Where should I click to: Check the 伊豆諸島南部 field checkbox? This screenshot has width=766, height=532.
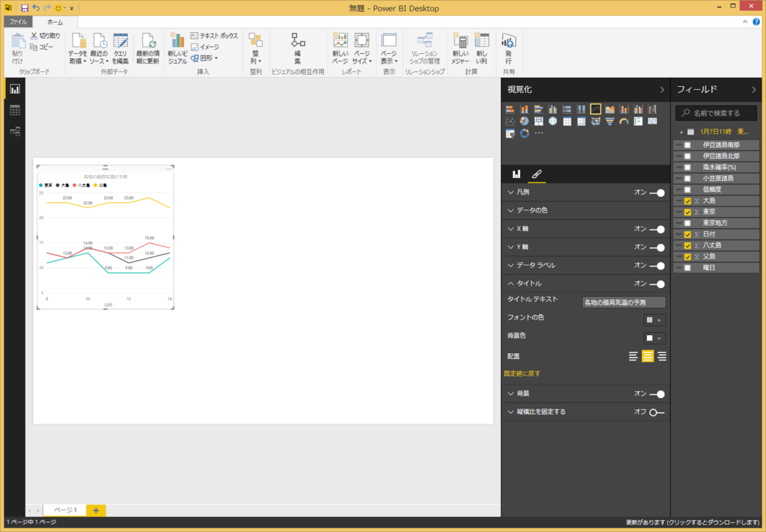[x=687, y=145]
